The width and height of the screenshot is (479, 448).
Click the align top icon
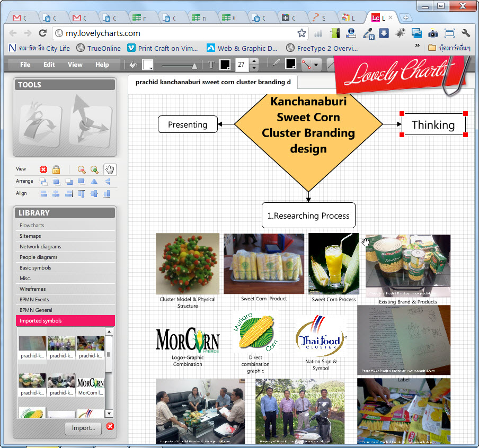(81, 194)
